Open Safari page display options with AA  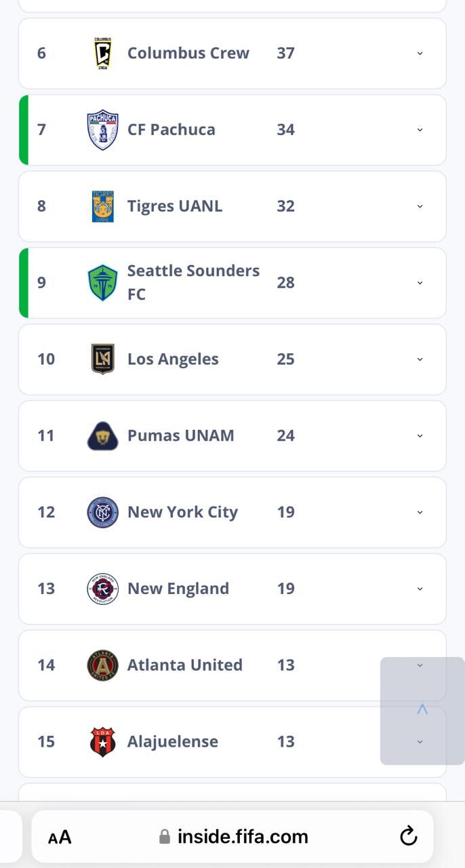60,836
